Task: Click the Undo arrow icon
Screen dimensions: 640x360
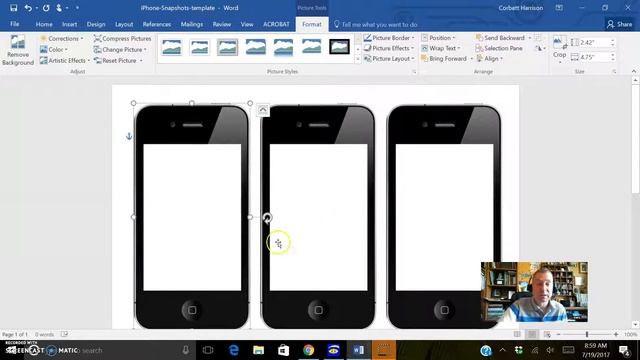Action: point(28,8)
